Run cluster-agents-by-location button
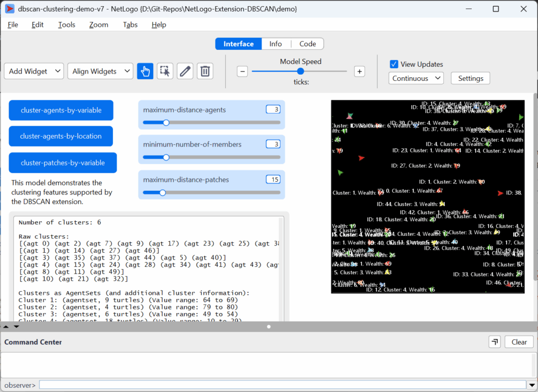 point(61,136)
